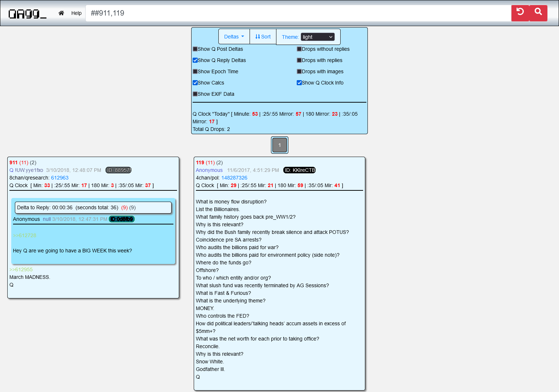Enable Show Epoch Time checkbox
Screen dimensions: 559x392
(195, 71)
